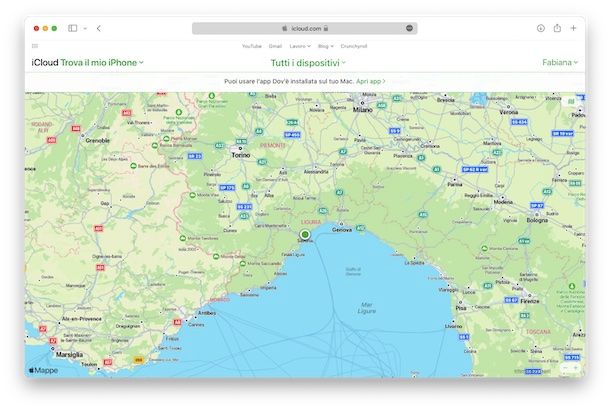Click the Verona city label
610x410 pixels.
pyautogui.click(x=508, y=112)
